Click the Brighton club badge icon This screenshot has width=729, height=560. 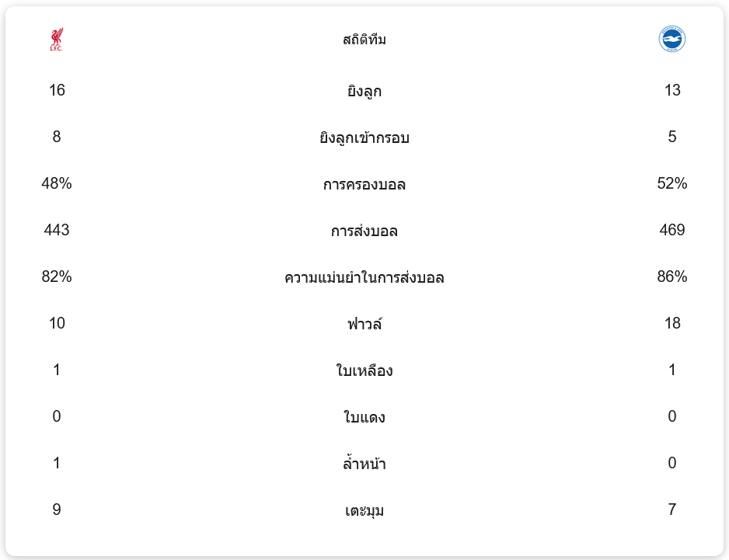[672, 39]
